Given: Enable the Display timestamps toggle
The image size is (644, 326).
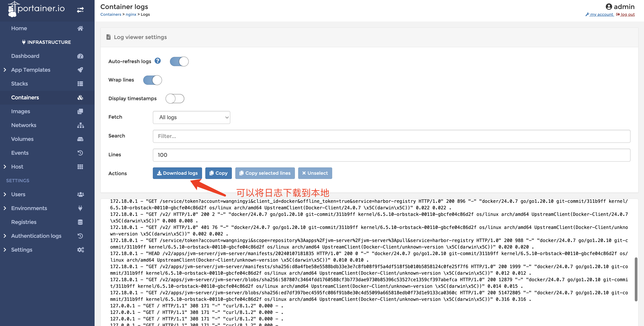Looking at the screenshot, I should click(175, 98).
